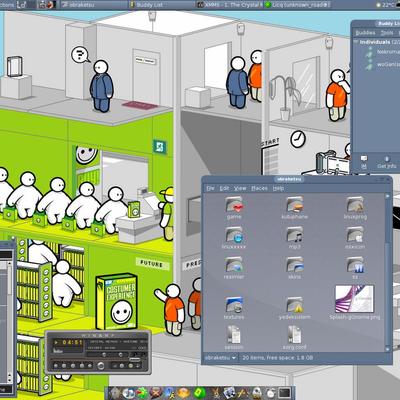Click the XMMS next track button
The image size is (400, 400).
pyautogui.click(x=90, y=366)
